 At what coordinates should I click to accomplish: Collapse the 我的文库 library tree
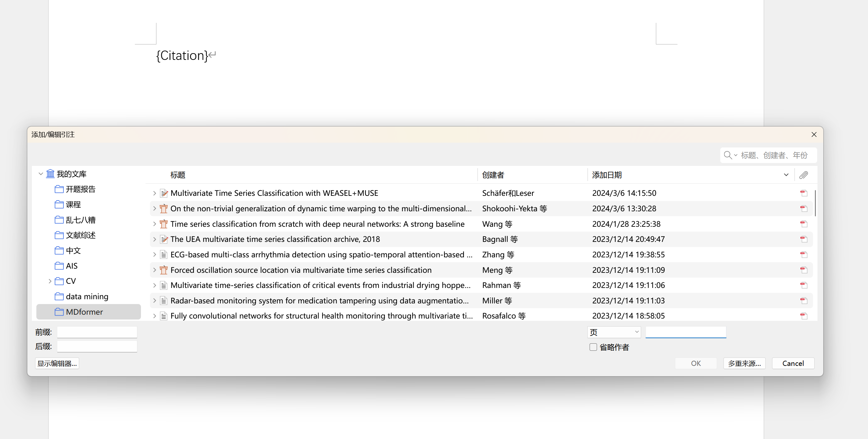pyautogui.click(x=41, y=174)
